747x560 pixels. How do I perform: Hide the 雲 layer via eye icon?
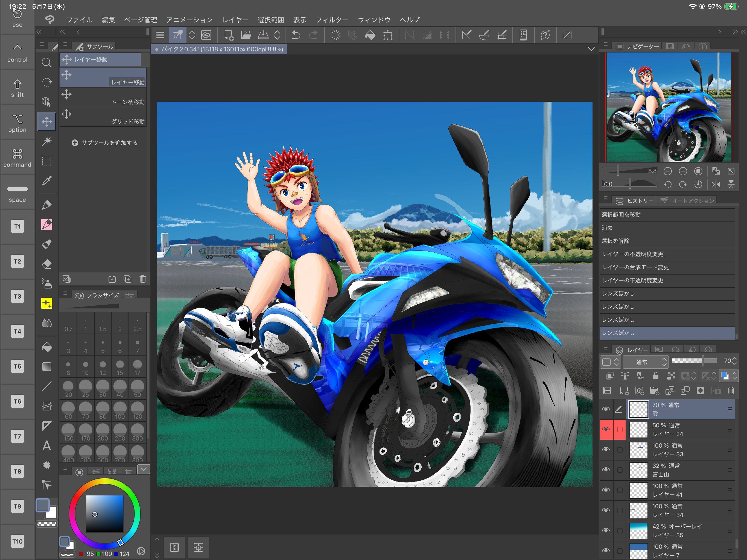tap(606, 409)
